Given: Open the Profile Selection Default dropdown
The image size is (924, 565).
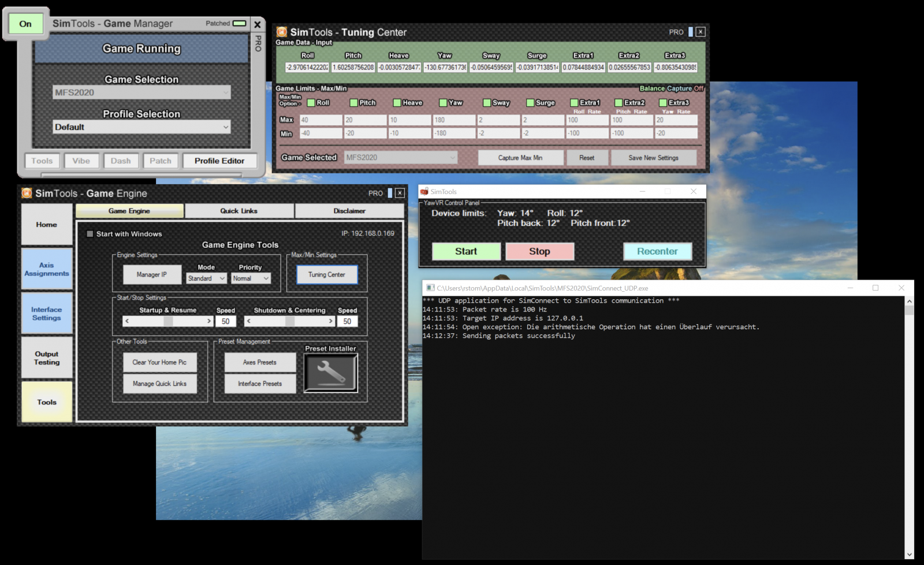Looking at the screenshot, I should (x=141, y=127).
